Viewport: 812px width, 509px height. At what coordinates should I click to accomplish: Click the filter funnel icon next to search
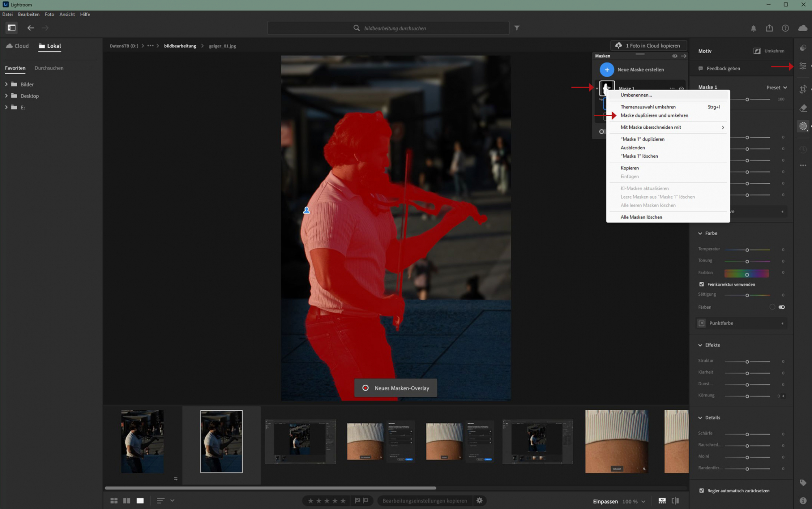[x=517, y=28]
